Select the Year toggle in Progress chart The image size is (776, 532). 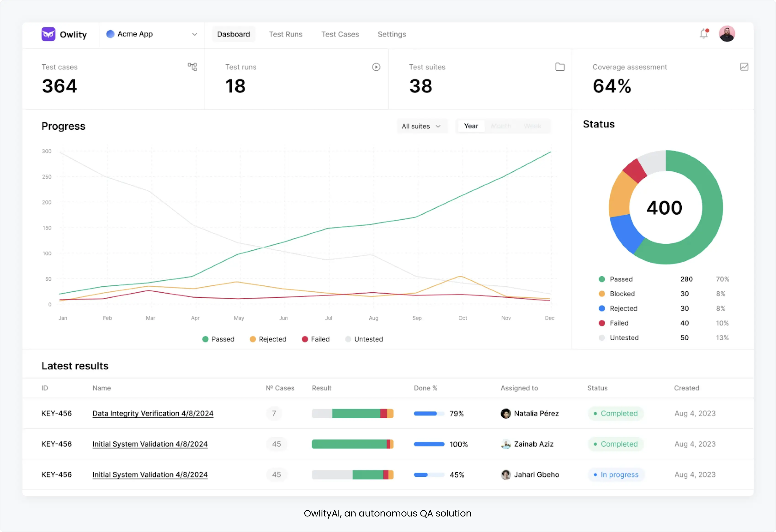471,126
